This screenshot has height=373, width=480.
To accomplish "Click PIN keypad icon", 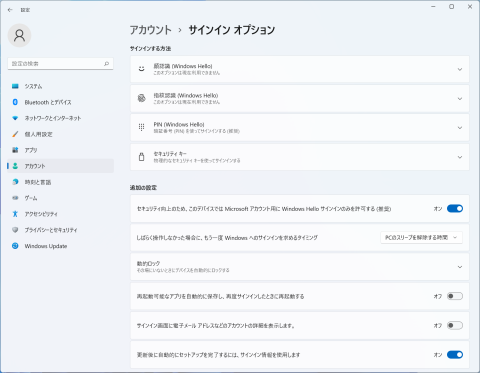I will coord(142,127).
